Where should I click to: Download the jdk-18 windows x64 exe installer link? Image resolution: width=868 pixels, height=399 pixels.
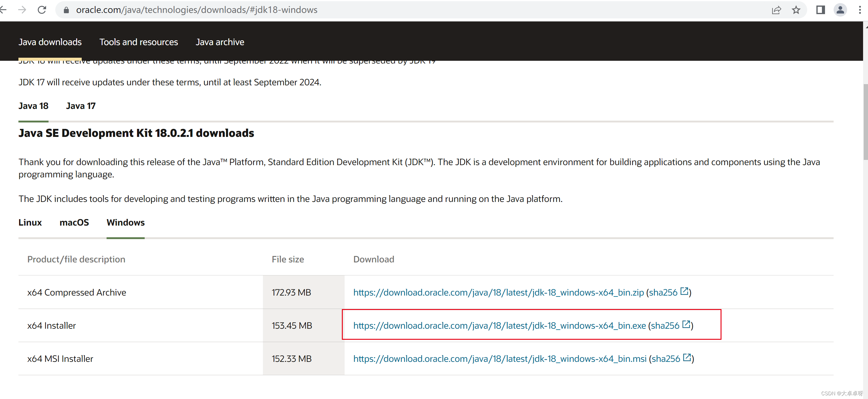coord(499,326)
